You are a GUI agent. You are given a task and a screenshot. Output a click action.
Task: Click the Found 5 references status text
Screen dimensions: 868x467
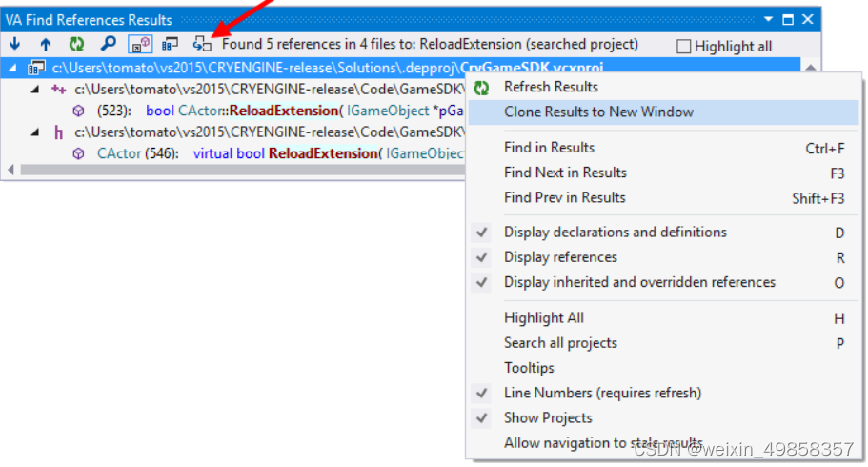click(x=430, y=45)
